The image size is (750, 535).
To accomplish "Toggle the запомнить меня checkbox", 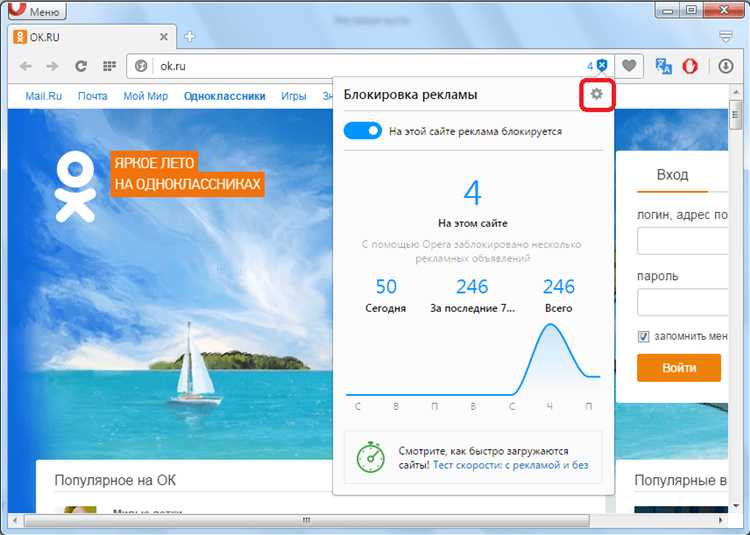I will (643, 336).
